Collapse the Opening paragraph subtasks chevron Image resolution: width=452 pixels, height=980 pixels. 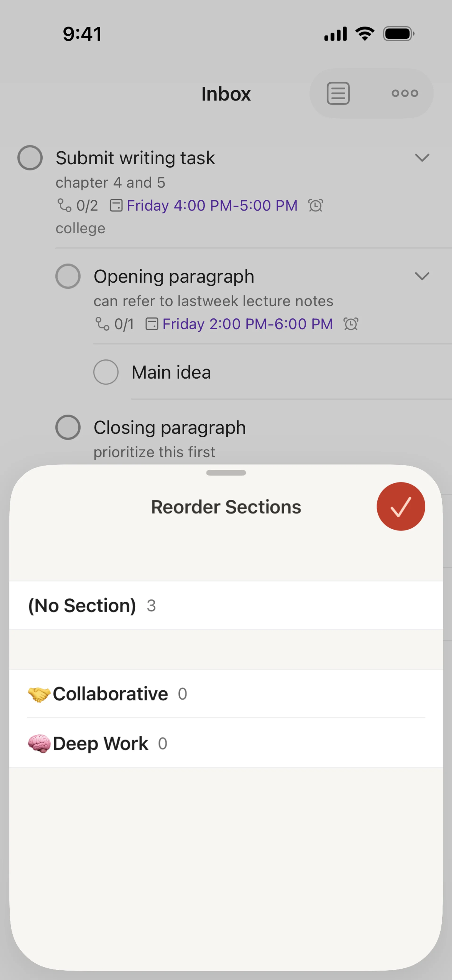click(422, 276)
